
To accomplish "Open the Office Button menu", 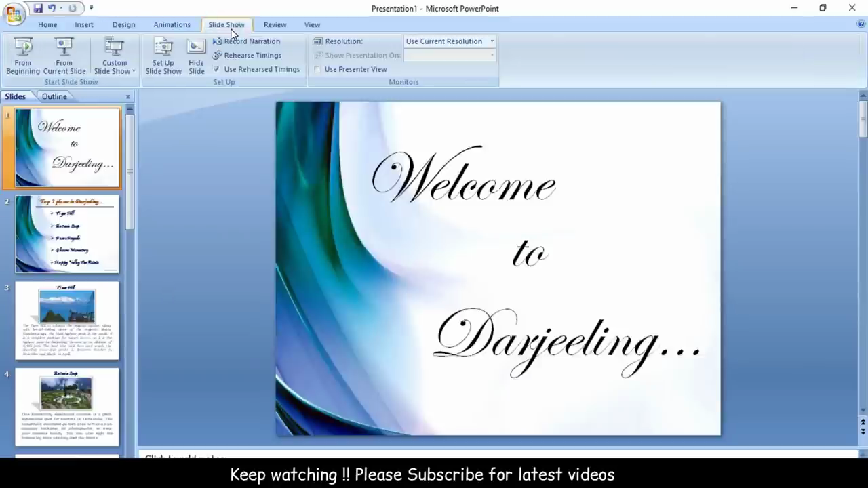I will [14, 14].
